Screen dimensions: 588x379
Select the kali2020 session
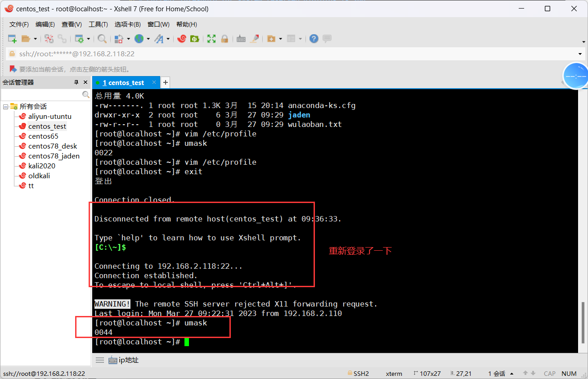coord(41,166)
